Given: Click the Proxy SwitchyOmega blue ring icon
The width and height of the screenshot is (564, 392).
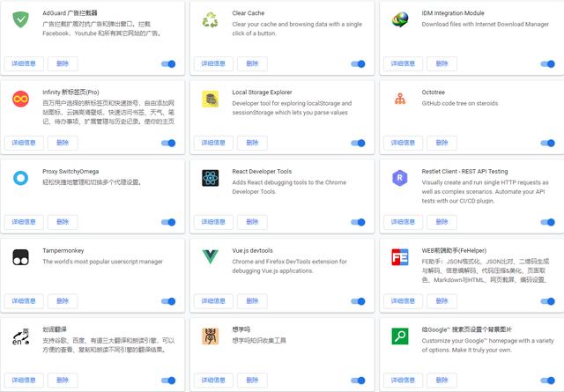Looking at the screenshot, I should coord(21,178).
